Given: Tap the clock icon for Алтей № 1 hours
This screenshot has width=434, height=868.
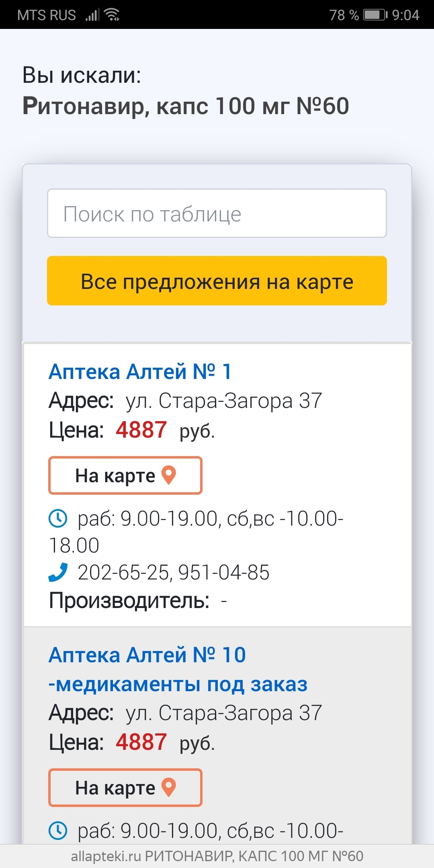Looking at the screenshot, I should [58, 519].
